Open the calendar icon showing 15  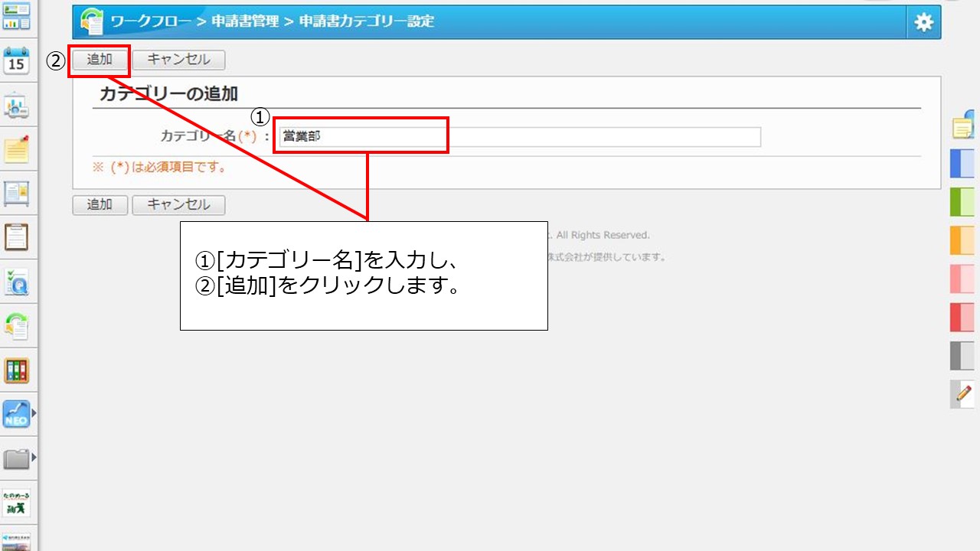point(16,60)
